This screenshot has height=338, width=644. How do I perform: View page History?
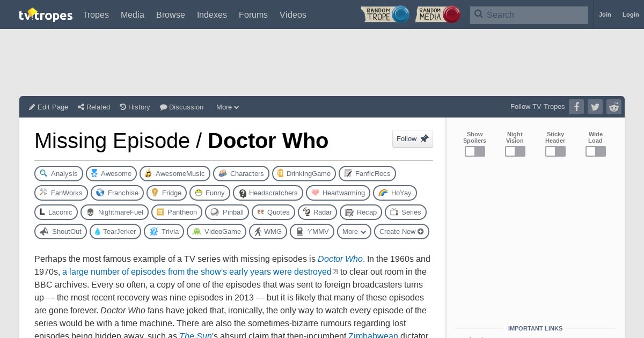135,107
